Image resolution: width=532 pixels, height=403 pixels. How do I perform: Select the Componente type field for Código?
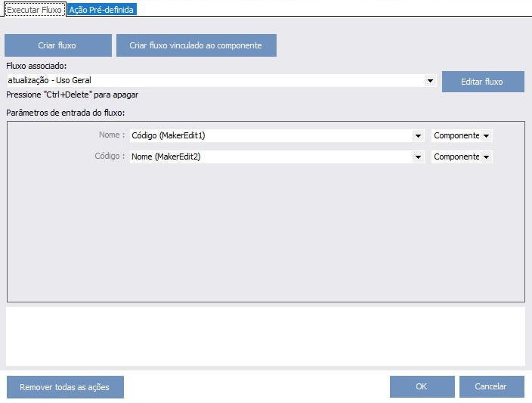[x=456, y=157]
